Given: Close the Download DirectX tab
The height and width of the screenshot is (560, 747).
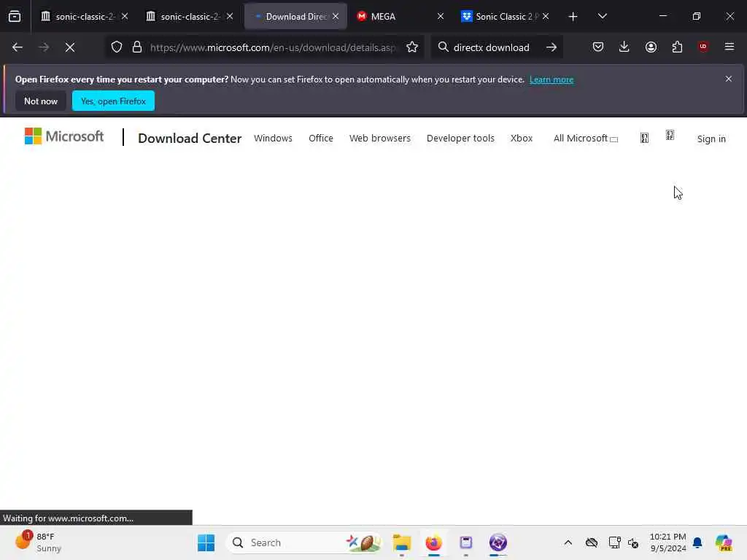Looking at the screenshot, I should [336, 16].
